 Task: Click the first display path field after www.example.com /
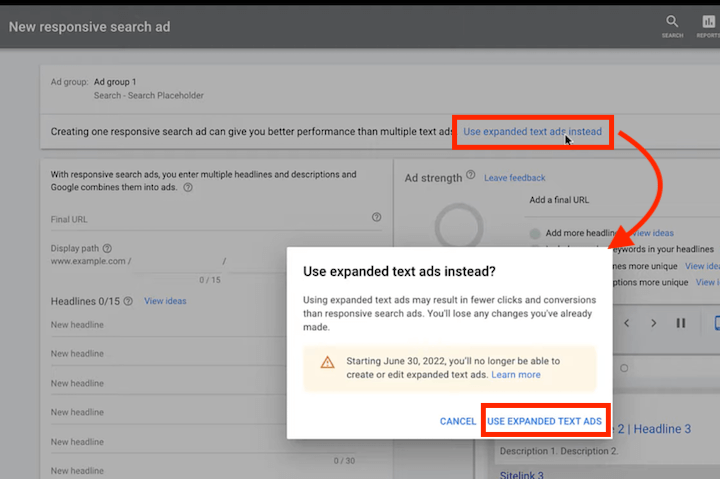coord(177,262)
